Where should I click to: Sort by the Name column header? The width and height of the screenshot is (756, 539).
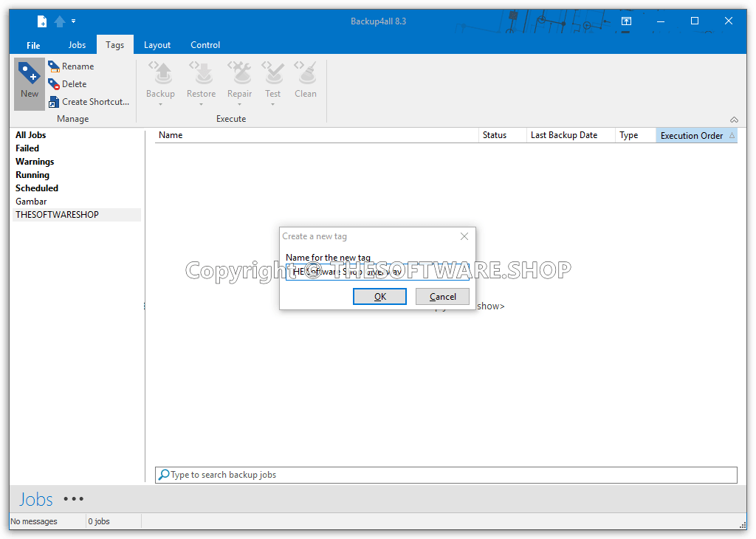pyautogui.click(x=316, y=135)
